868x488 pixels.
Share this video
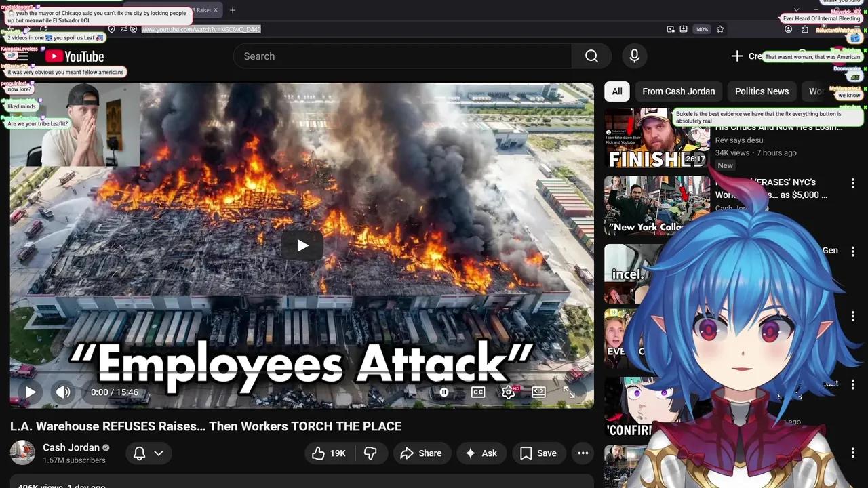tap(421, 453)
